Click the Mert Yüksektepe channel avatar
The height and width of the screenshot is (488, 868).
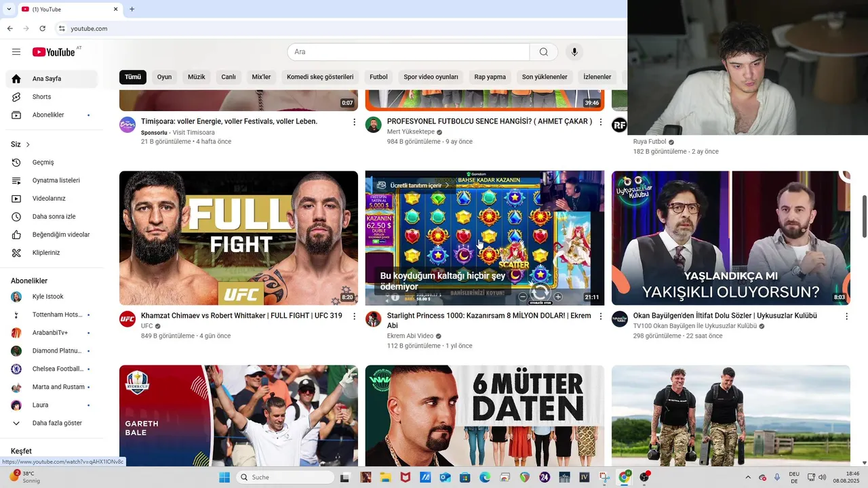[x=374, y=125]
